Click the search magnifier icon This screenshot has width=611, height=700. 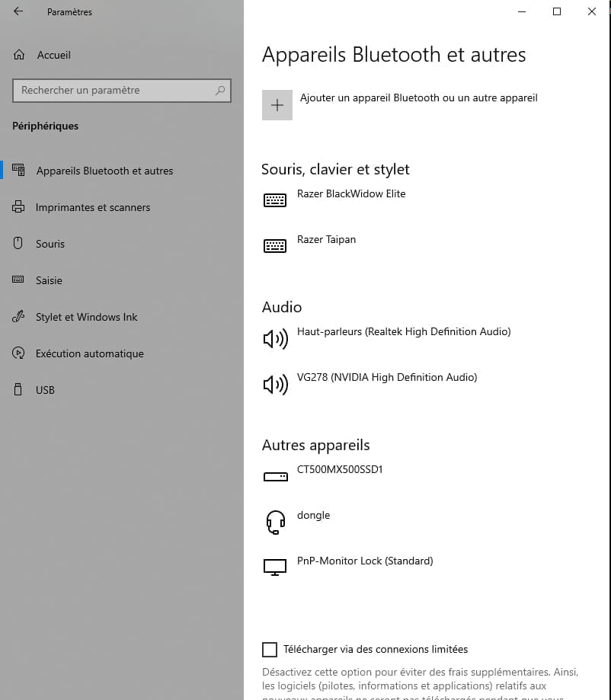(219, 90)
